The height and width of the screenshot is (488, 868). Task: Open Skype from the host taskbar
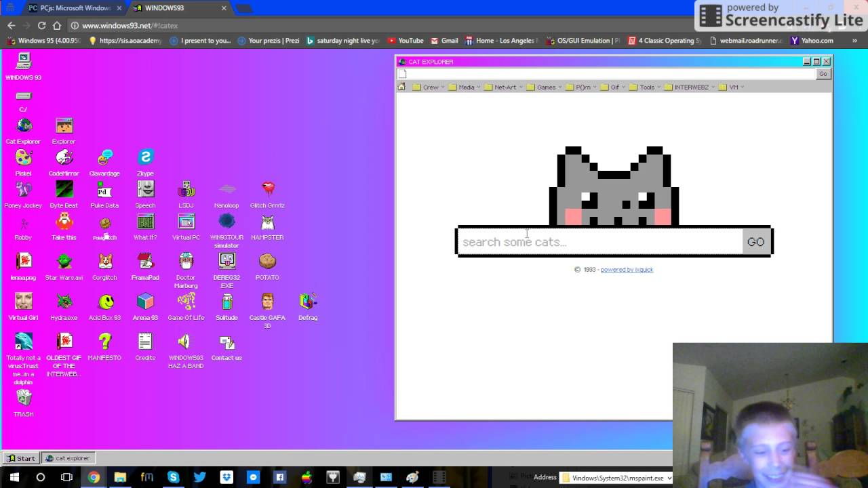click(x=173, y=478)
